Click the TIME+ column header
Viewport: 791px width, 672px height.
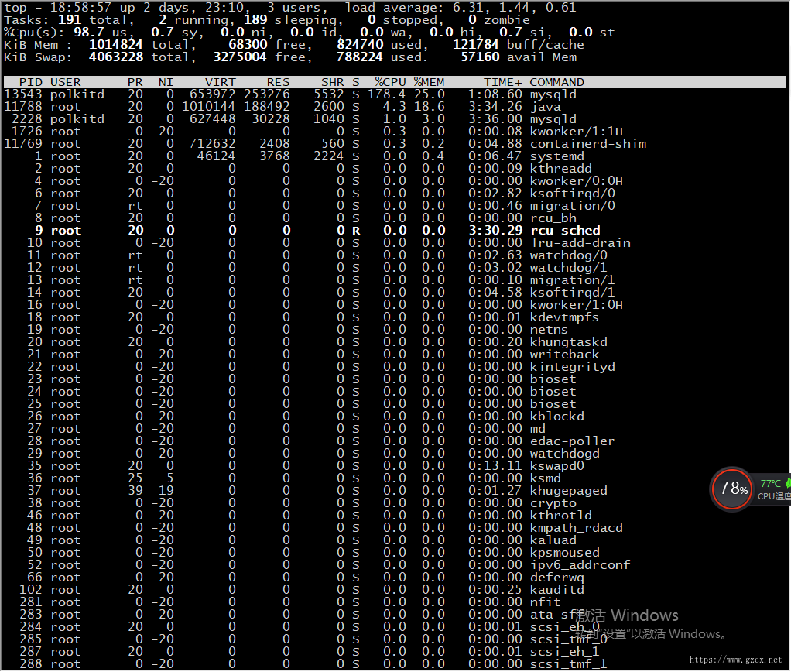pyautogui.click(x=503, y=82)
